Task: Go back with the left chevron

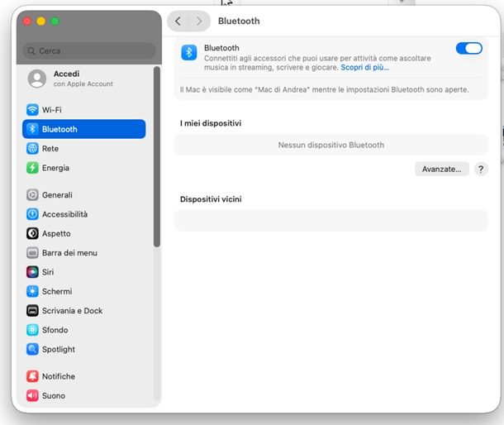Action: (178, 21)
